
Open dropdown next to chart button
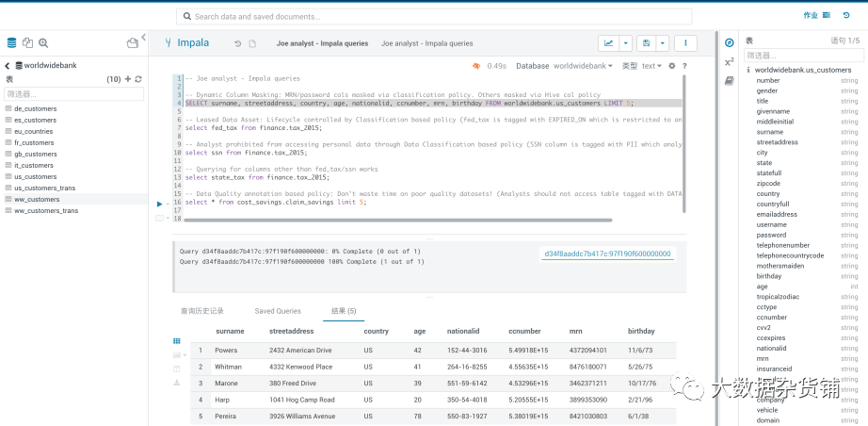(625, 43)
